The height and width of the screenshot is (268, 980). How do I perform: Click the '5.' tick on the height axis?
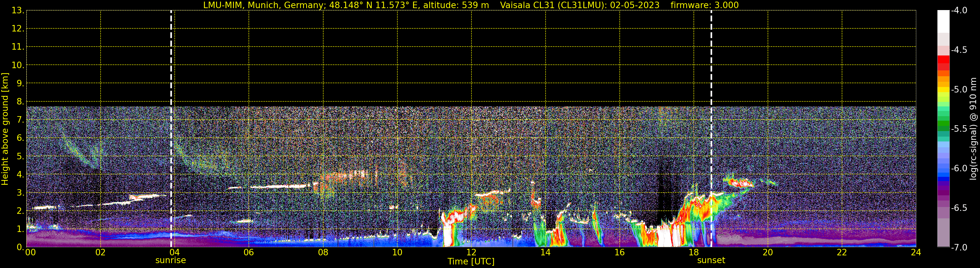(x=20, y=156)
